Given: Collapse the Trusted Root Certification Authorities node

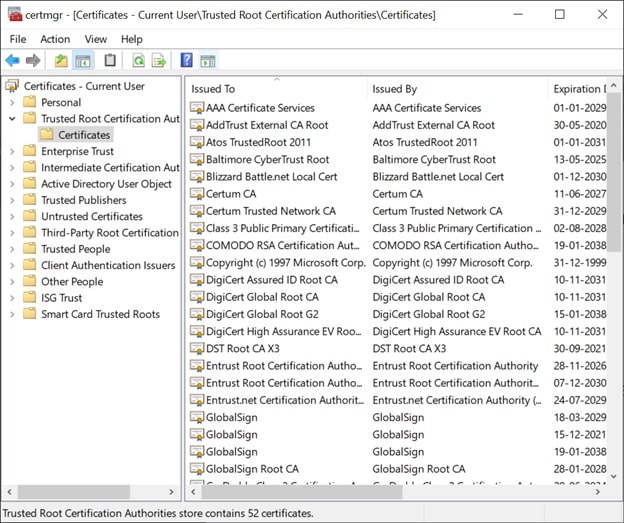Looking at the screenshot, I should tap(11, 118).
